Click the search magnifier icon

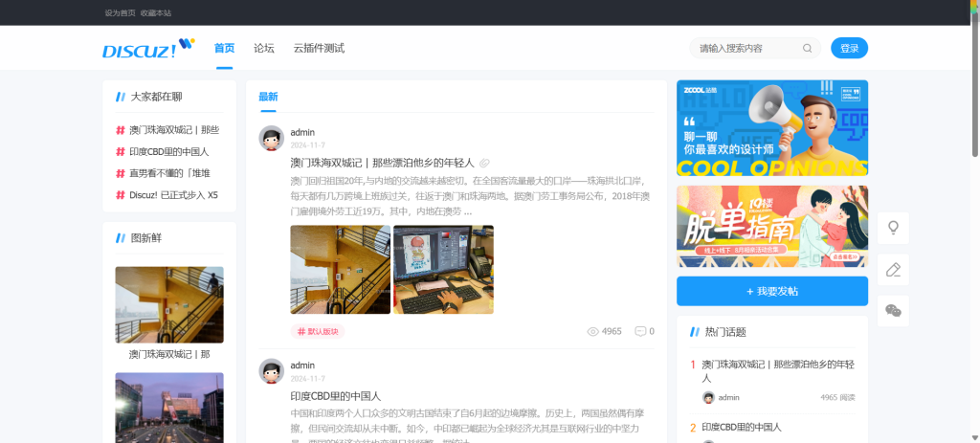[x=807, y=48]
